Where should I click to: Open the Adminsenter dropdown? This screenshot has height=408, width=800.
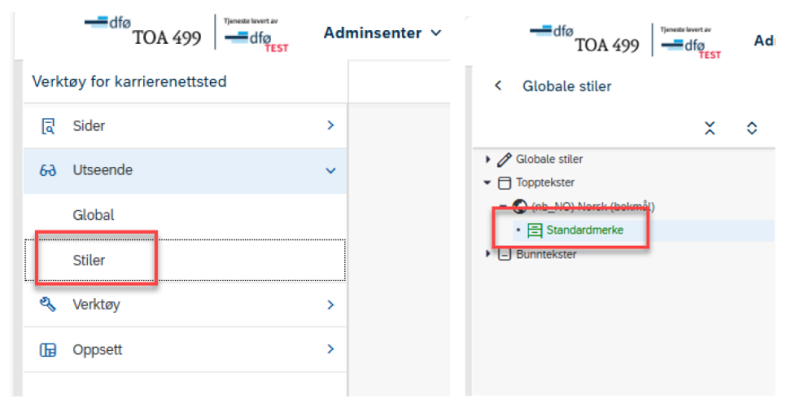[x=382, y=33]
